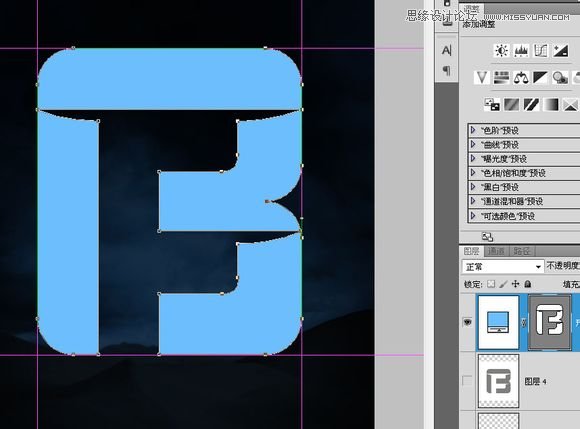Toggle lock transparent pixels
This screenshot has width=580, height=429.
coord(491,284)
